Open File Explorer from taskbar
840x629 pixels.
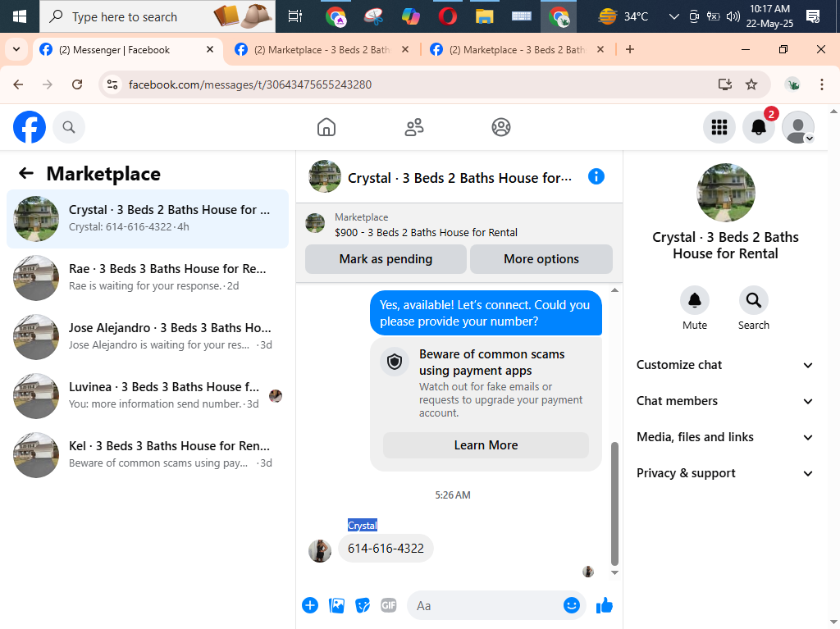point(484,16)
